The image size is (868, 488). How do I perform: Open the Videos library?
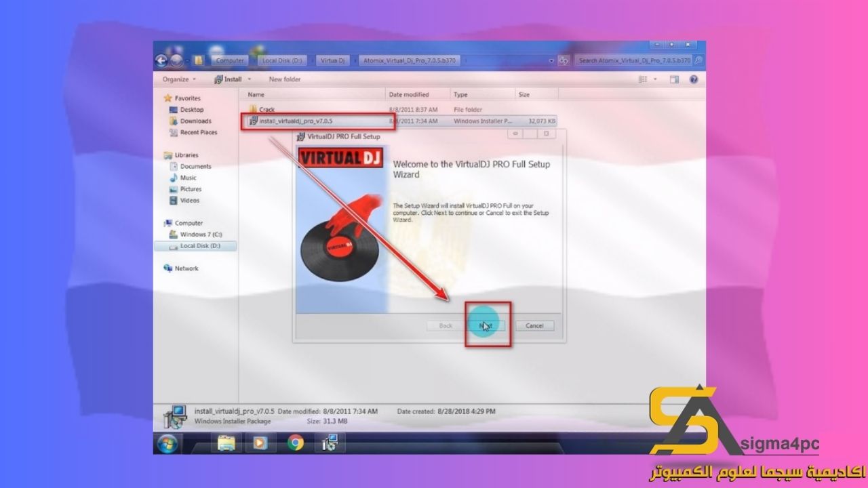pos(189,201)
